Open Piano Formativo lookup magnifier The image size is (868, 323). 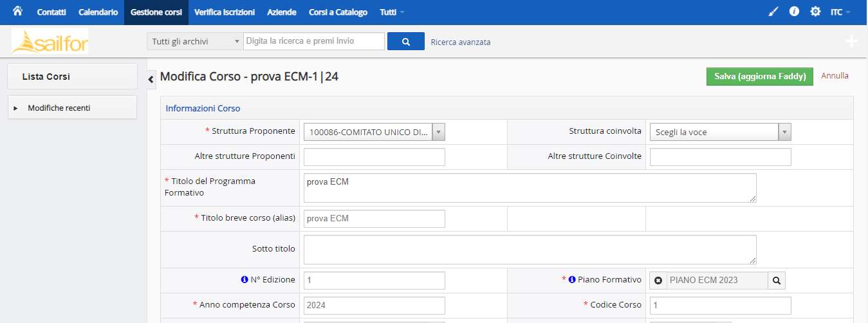777,281
